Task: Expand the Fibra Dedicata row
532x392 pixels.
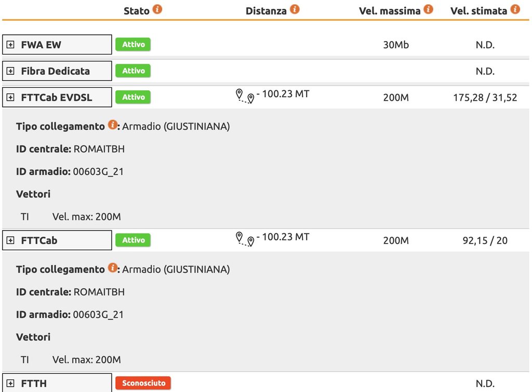Action: coord(10,71)
